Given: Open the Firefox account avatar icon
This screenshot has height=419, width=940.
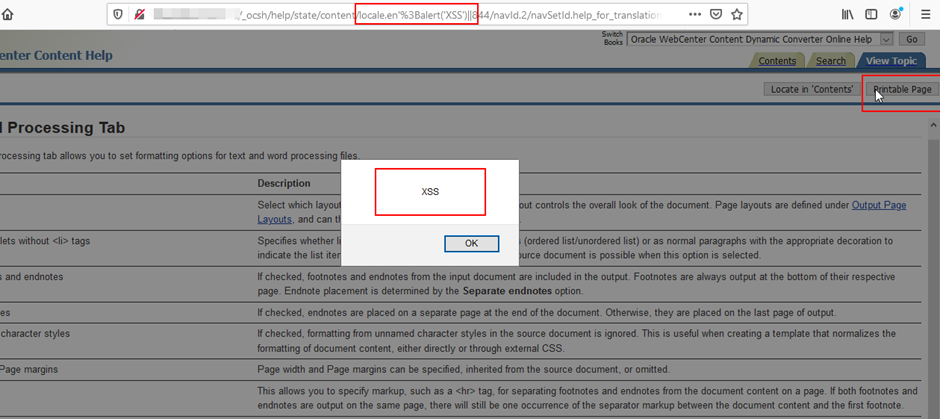Looking at the screenshot, I should click(x=896, y=14).
